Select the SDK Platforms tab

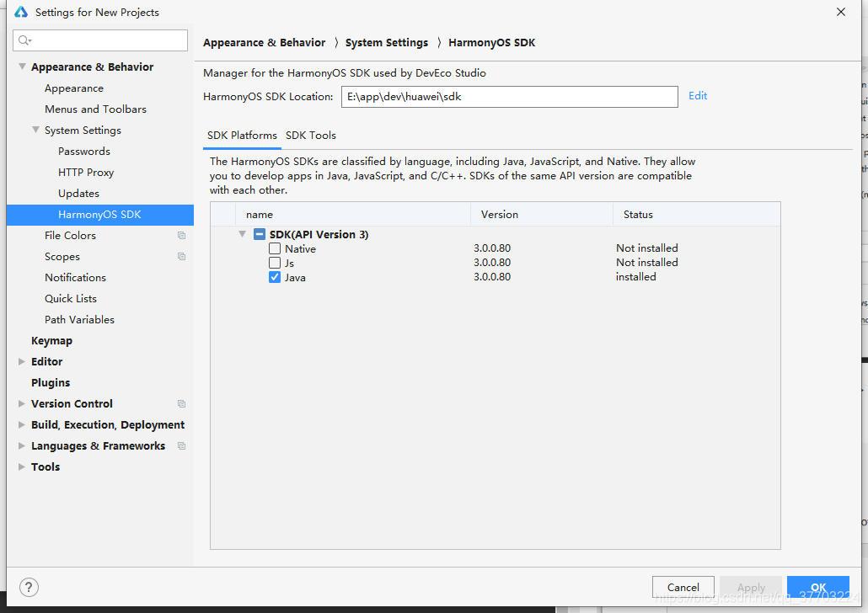(x=242, y=136)
